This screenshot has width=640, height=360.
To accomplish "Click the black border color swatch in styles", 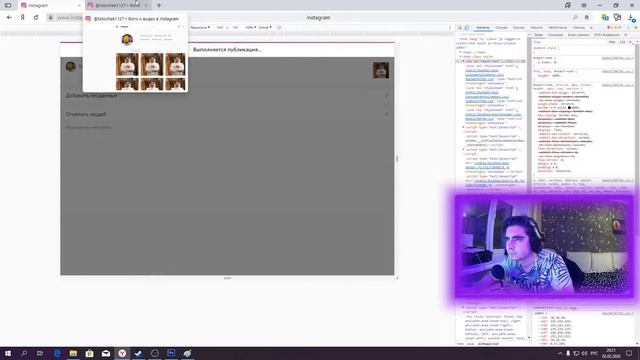I will [x=569, y=108].
